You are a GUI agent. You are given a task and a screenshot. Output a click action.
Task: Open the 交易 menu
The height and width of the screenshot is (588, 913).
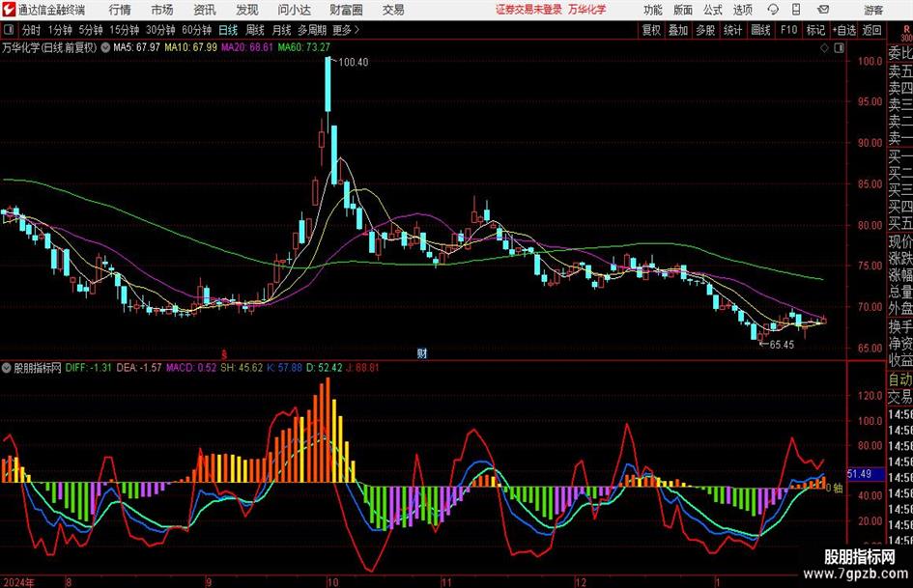click(x=393, y=10)
